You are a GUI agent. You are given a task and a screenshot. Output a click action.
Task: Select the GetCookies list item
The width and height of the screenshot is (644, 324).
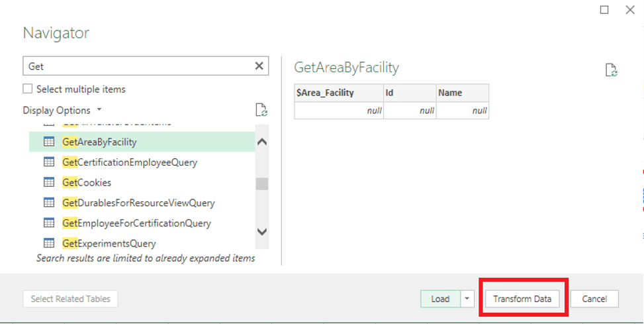pos(87,182)
